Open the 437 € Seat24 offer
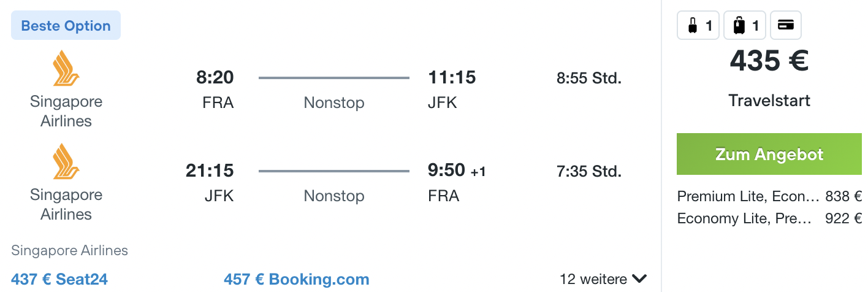Viewport: 868px width, 292px height. pyautogui.click(x=59, y=280)
